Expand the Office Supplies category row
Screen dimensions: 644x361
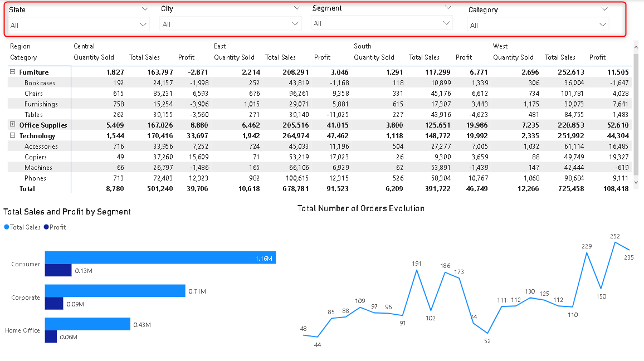[x=13, y=125]
